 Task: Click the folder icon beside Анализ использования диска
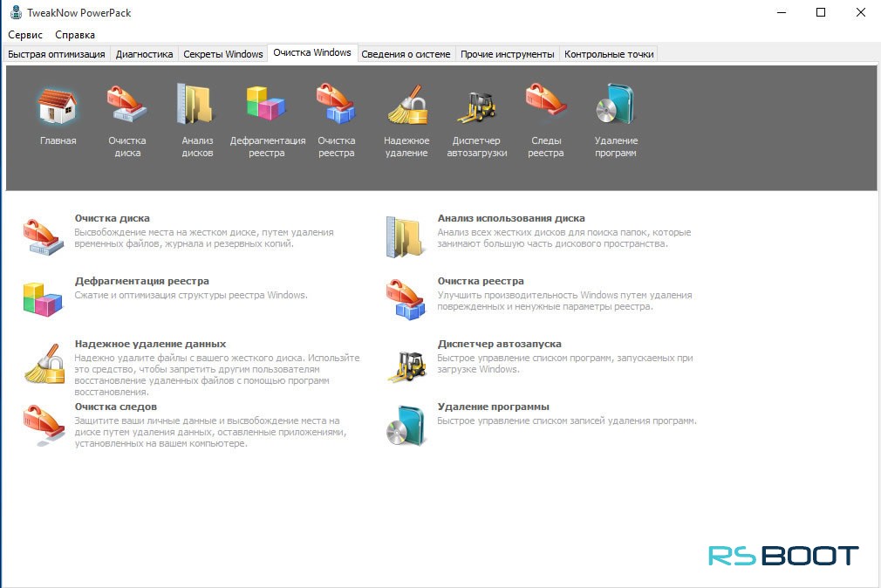[x=405, y=237]
